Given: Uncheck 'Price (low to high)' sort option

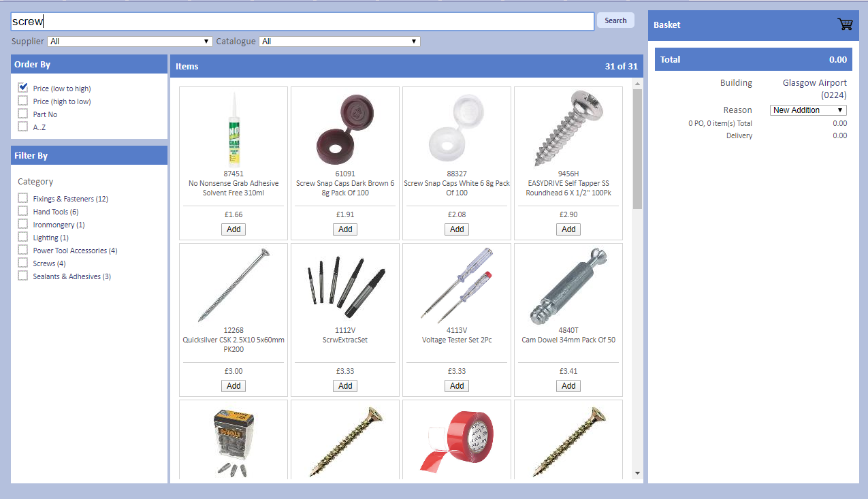Looking at the screenshot, I should (x=23, y=88).
